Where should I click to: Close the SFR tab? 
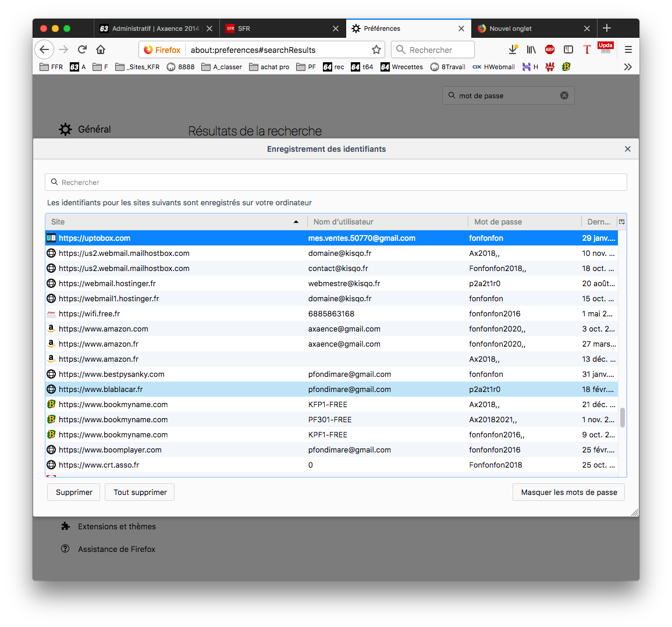pos(336,28)
